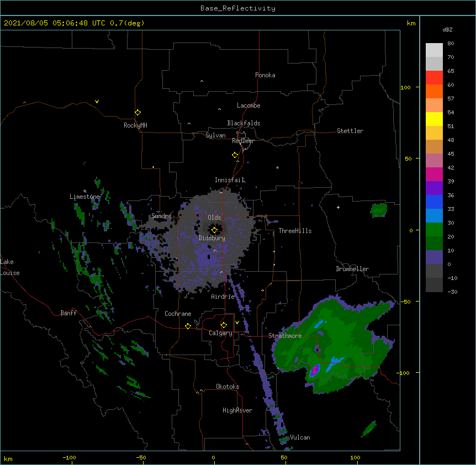Viewport: 476px width, 465px height.
Task: Click the Innisfail city label
Action: [230, 180]
